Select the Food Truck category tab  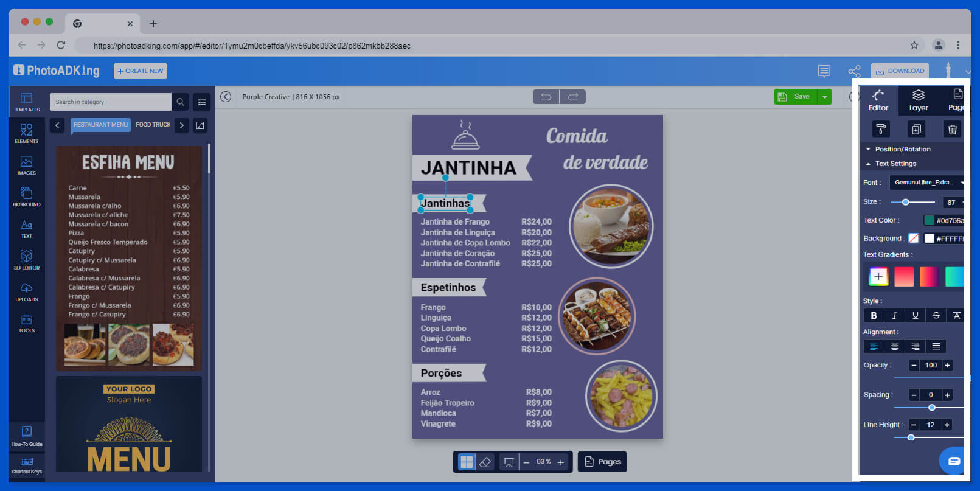pyautogui.click(x=153, y=125)
